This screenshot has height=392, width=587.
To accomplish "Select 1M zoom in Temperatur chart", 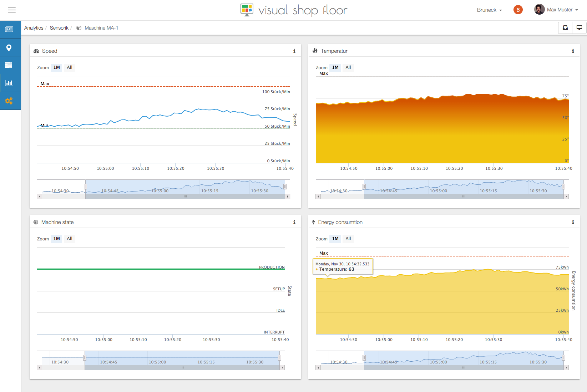I will tap(335, 67).
